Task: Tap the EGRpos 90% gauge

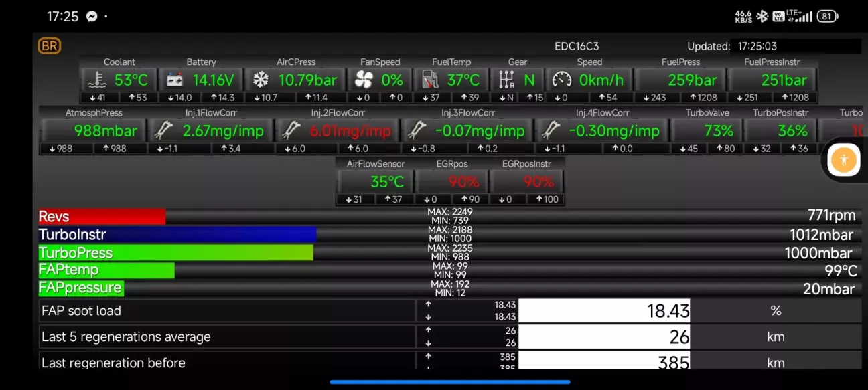Action: tap(451, 181)
